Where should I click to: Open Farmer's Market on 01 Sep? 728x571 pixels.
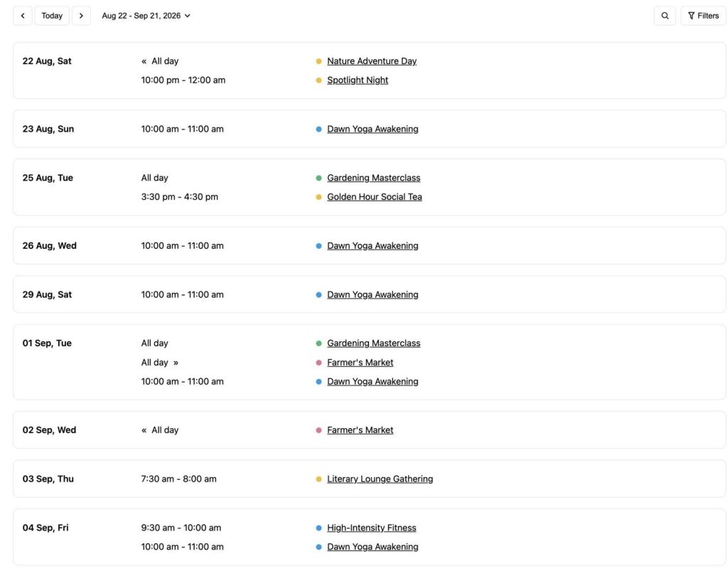[360, 363]
